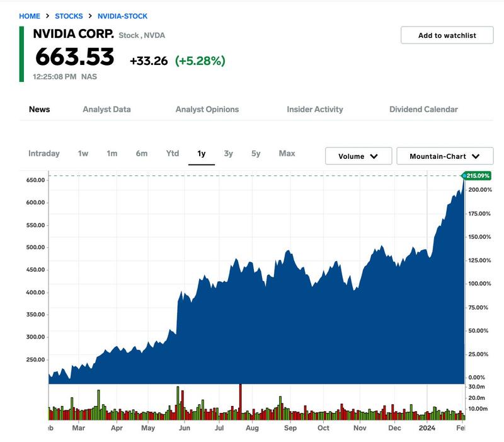
Task: Click the Jun month label on axis
Action: (x=185, y=428)
